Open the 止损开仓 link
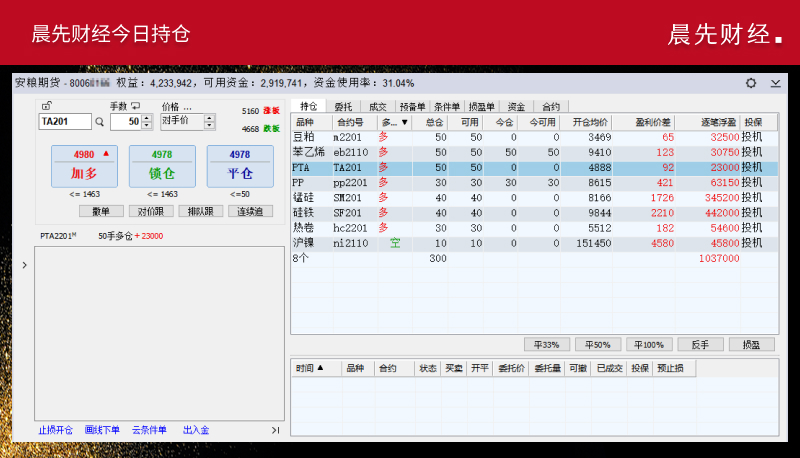800x458 pixels. point(55,430)
